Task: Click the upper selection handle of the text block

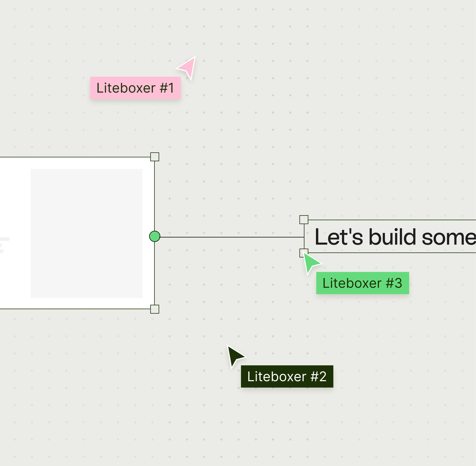Action: pyautogui.click(x=304, y=220)
